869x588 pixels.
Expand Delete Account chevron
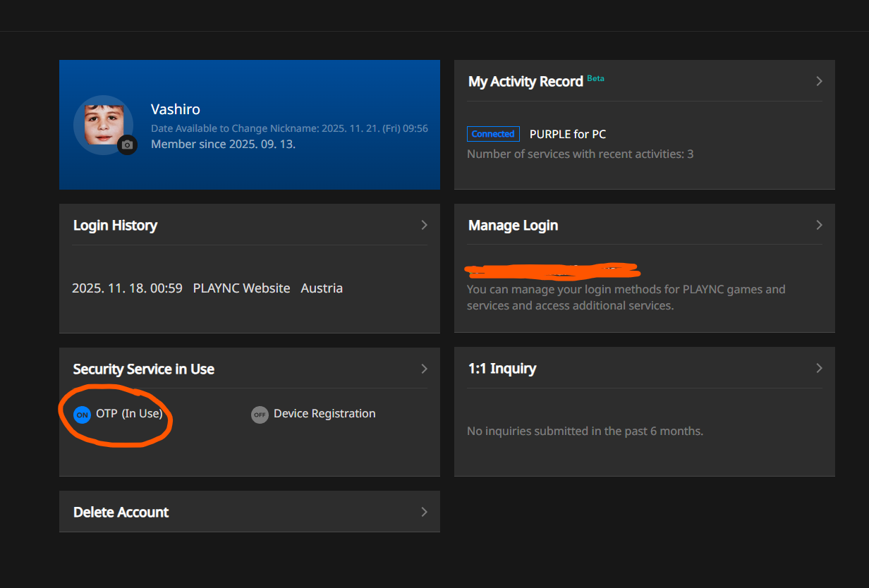coord(424,512)
